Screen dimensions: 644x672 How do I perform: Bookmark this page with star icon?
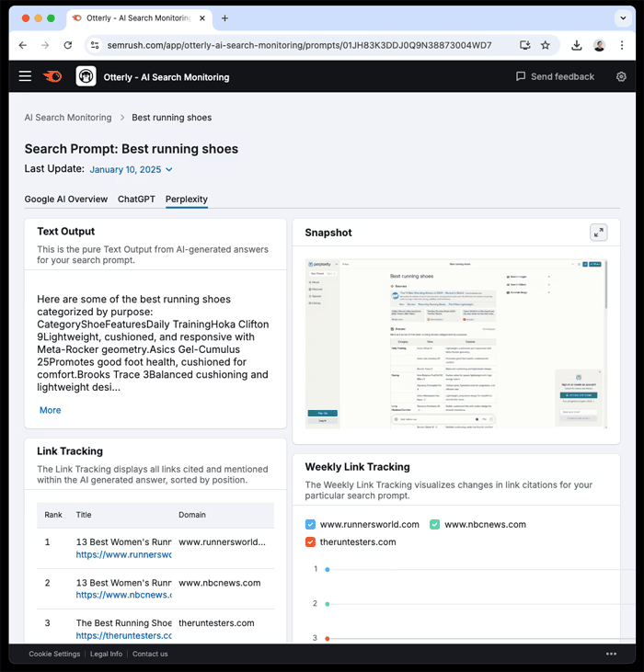(545, 45)
